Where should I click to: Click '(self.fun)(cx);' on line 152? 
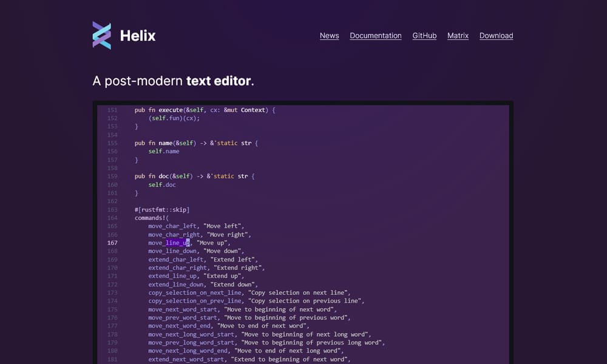coord(174,118)
